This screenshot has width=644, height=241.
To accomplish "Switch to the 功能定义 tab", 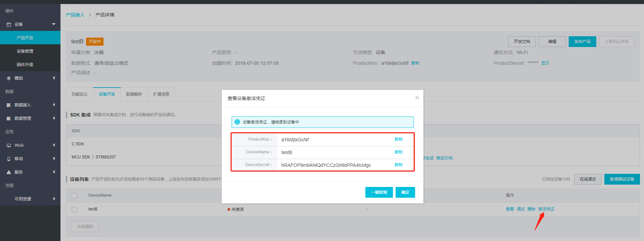I will click(x=79, y=94).
